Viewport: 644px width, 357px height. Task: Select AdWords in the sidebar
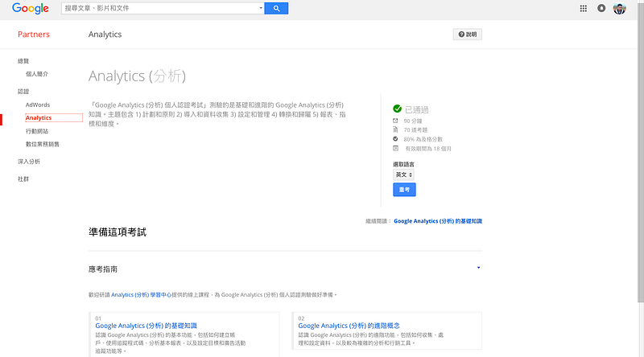point(38,105)
